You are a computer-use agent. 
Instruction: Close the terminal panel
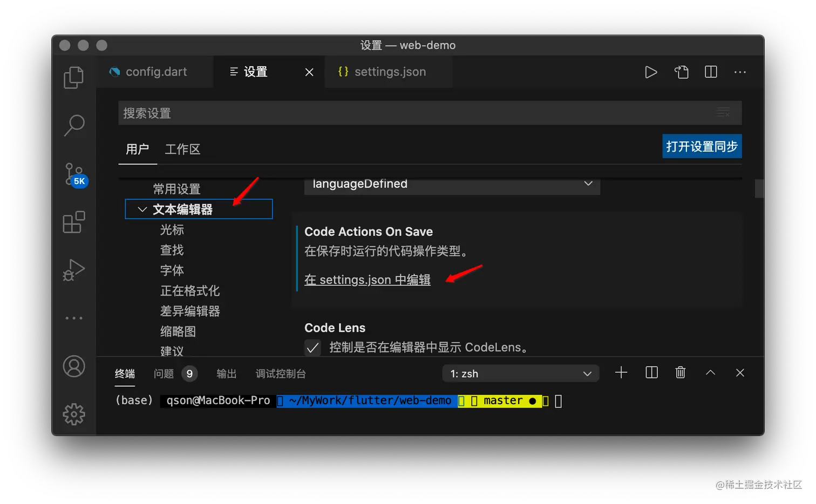tap(740, 372)
